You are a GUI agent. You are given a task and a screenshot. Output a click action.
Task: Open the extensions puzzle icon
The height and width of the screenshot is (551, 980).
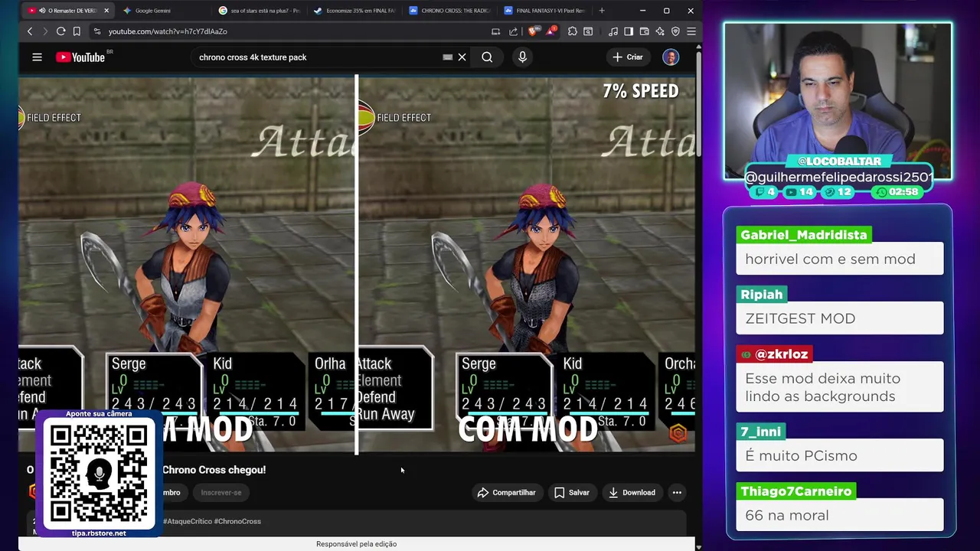point(572,31)
